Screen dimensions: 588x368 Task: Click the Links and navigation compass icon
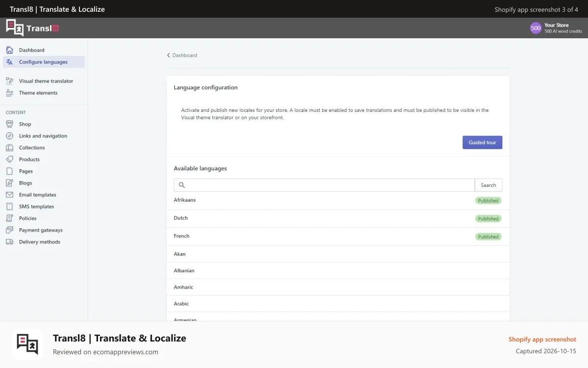9,136
